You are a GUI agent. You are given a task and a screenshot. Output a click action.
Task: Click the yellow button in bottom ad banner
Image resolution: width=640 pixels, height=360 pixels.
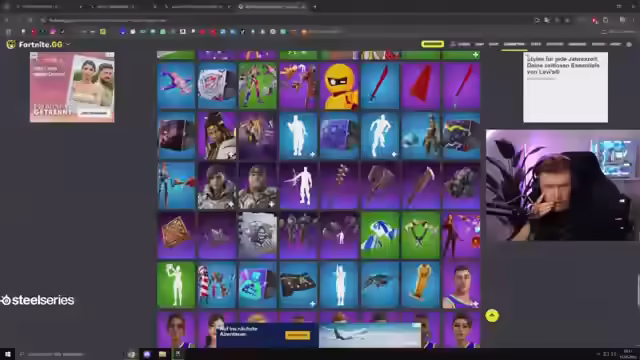click(297, 335)
